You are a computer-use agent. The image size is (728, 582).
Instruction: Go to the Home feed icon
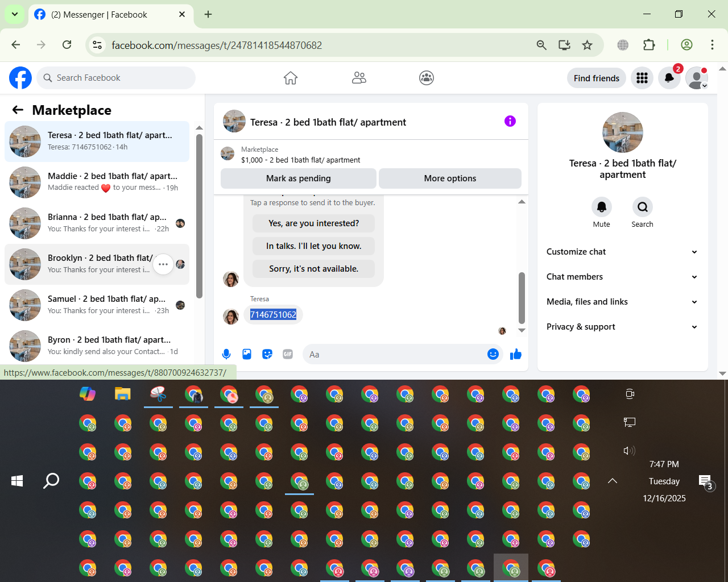(291, 78)
